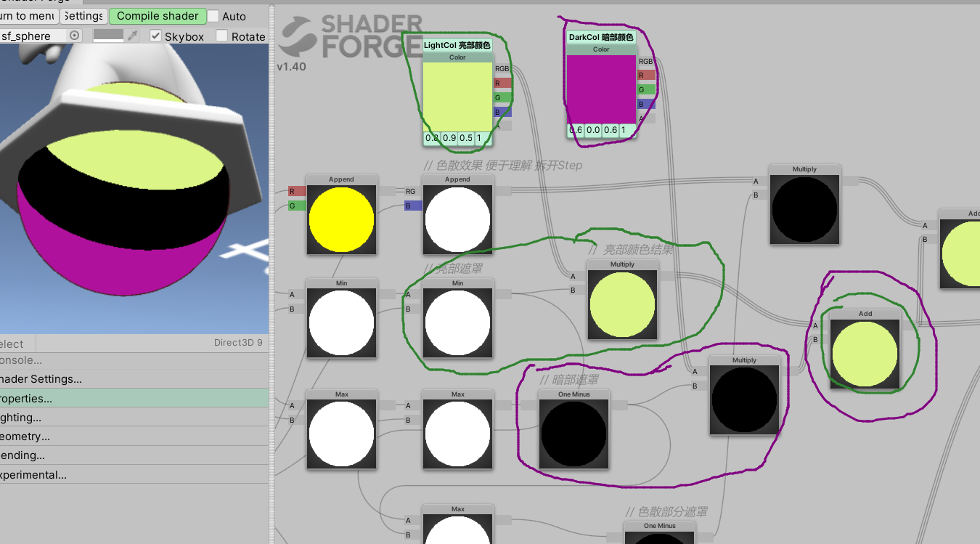Click the G input of the yellow Append node
Viewport: 980px width, 544px height.
(x=296, y=206)
